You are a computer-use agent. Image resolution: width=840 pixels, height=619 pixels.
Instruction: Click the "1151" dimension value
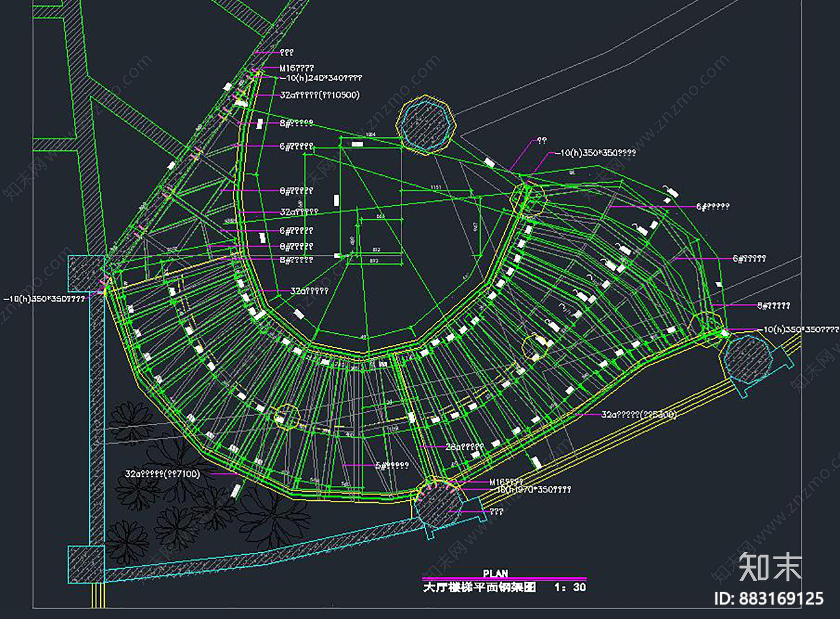pyautogui.click(x=436, y=187)
